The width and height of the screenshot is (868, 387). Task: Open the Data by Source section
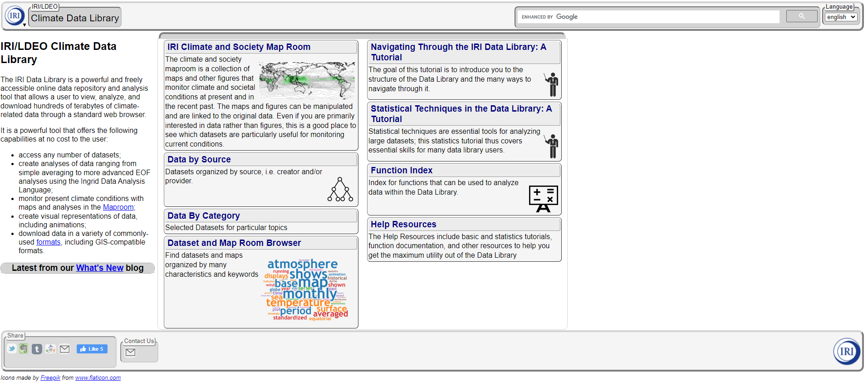[x=199, y=159]
